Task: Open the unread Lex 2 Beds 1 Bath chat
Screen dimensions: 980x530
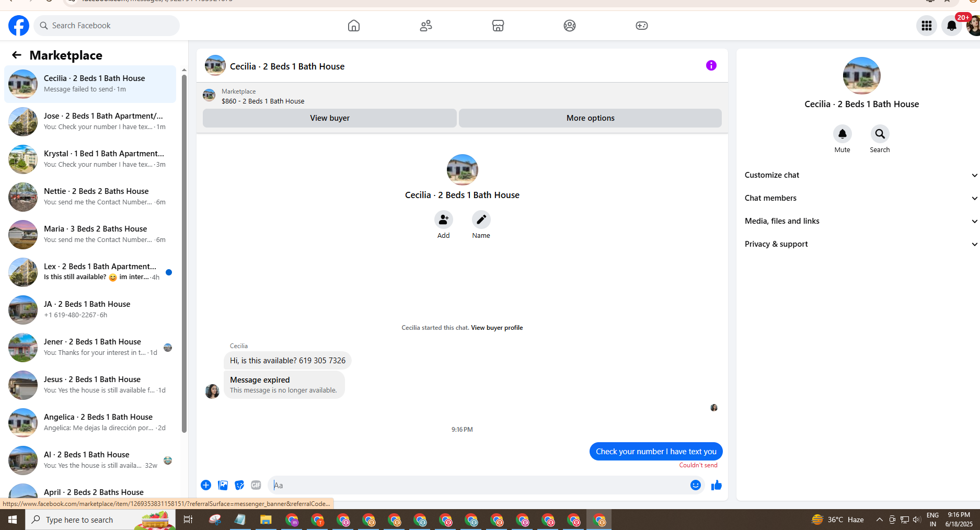Action: click(90, 272)
